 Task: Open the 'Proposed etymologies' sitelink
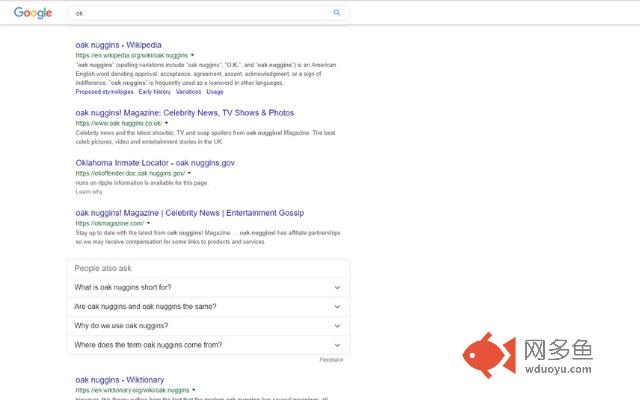pyautogui.click(x=104, y=92)
